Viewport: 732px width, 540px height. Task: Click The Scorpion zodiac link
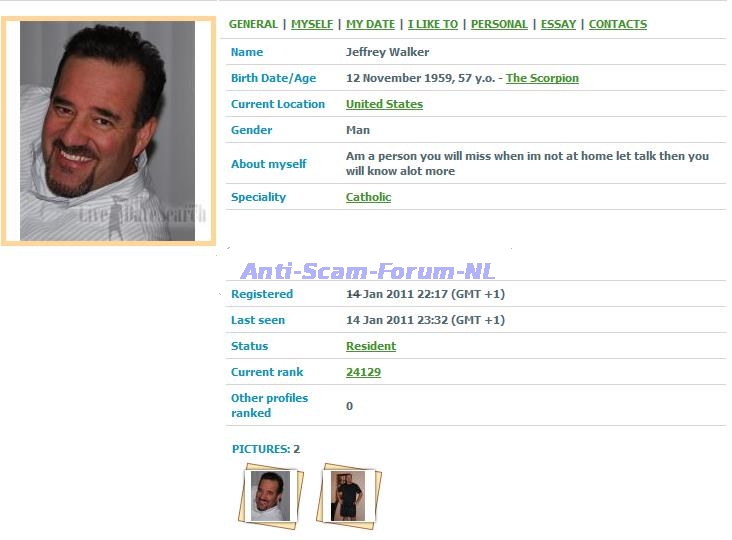542,78
